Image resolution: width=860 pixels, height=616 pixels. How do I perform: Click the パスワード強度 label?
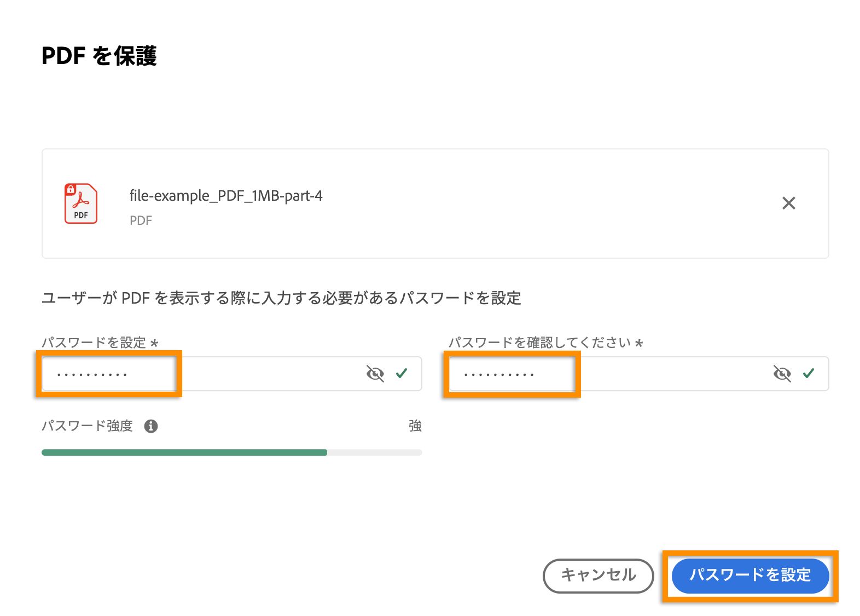tap(88, 426)
